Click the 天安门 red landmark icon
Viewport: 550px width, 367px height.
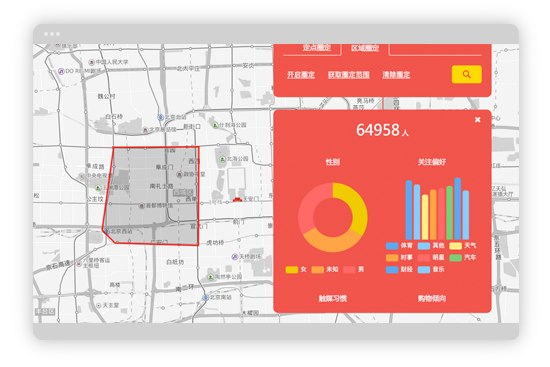tap(237, 199)
